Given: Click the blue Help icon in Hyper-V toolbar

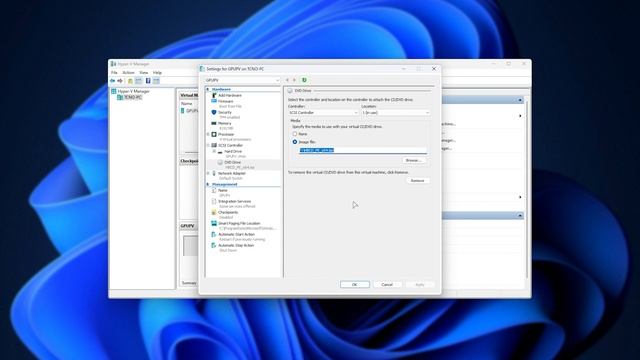Looking at the screenshot, I should pyautogui.click(x=148, y=81).
